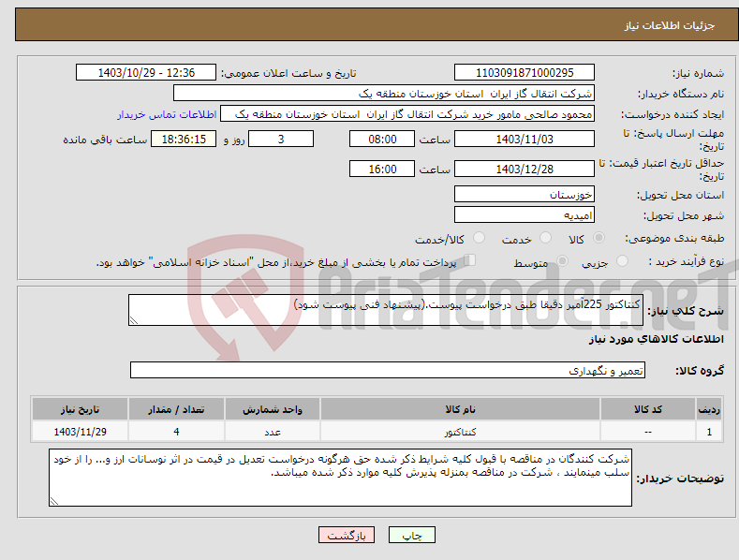Select the خدمت radio button

click(545, 238)
